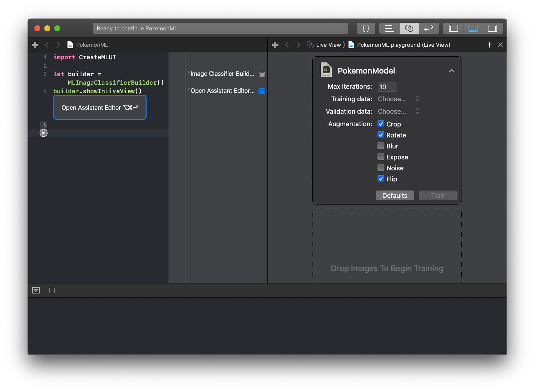
Task: Uncheck the Crop augmentation
Action: [381, 124]
